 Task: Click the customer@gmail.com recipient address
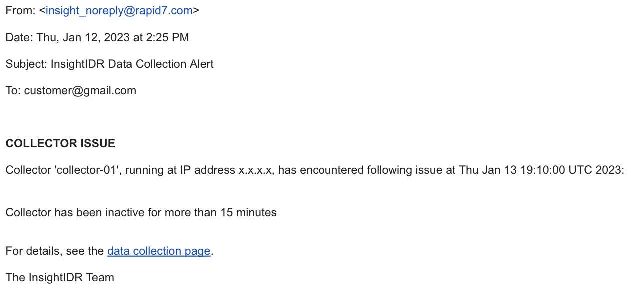(80, 90)
